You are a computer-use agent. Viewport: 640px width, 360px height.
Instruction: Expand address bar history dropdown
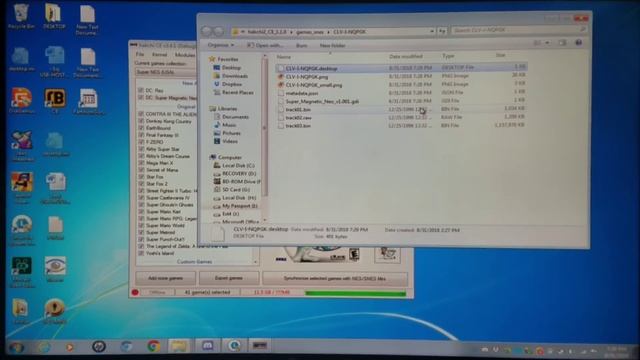pyautogui.click(x=432, y=31)
